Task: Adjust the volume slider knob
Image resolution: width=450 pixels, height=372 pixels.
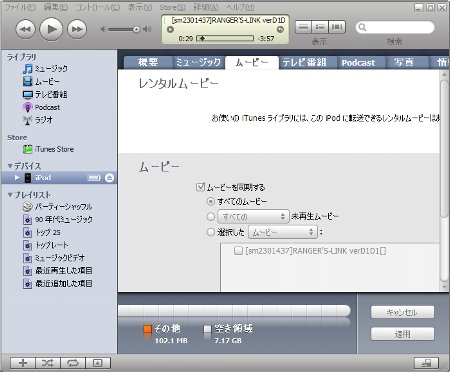Action: [136, 30]
